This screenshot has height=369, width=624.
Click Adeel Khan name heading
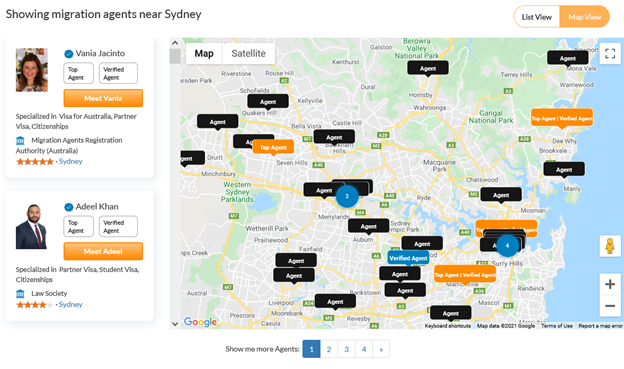coord(97,207)
